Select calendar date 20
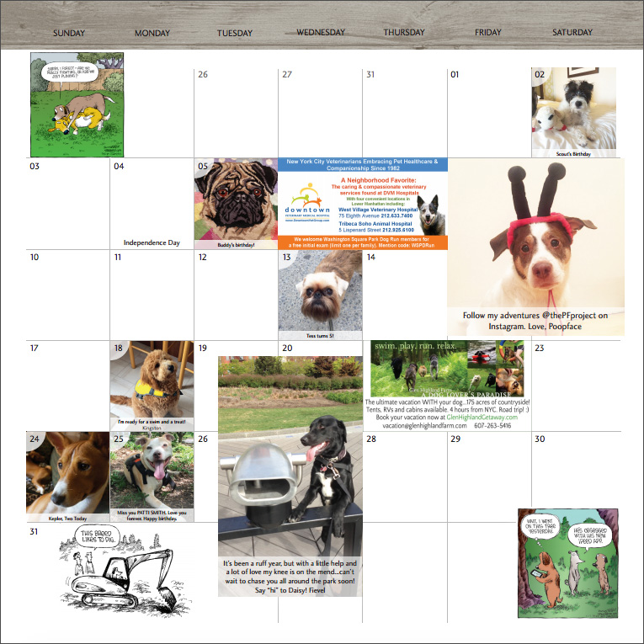Image resolution: width=644 pixels, height=644 pixels. coord(287,348)
